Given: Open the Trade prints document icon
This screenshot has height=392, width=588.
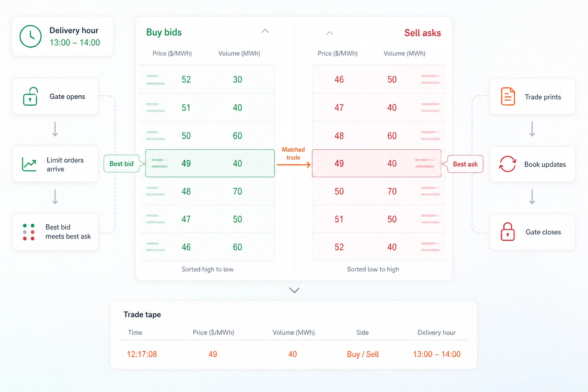Looking at the screenshot, I should pos(507,96).
